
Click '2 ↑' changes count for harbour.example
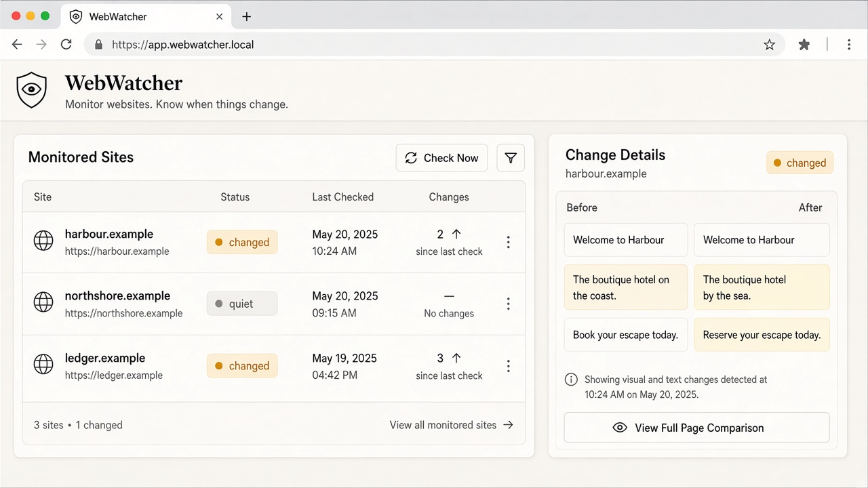(449, 235)
